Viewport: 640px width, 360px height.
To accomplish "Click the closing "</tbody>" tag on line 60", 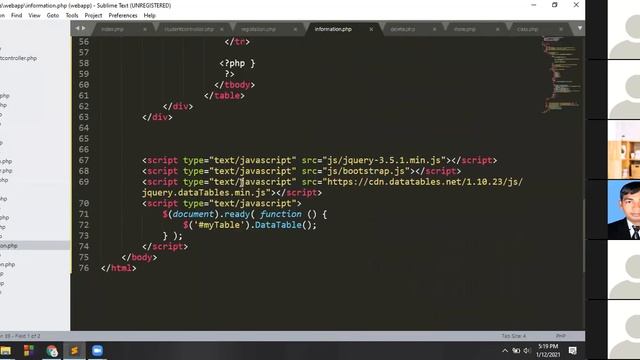I will tap(234, 85).
